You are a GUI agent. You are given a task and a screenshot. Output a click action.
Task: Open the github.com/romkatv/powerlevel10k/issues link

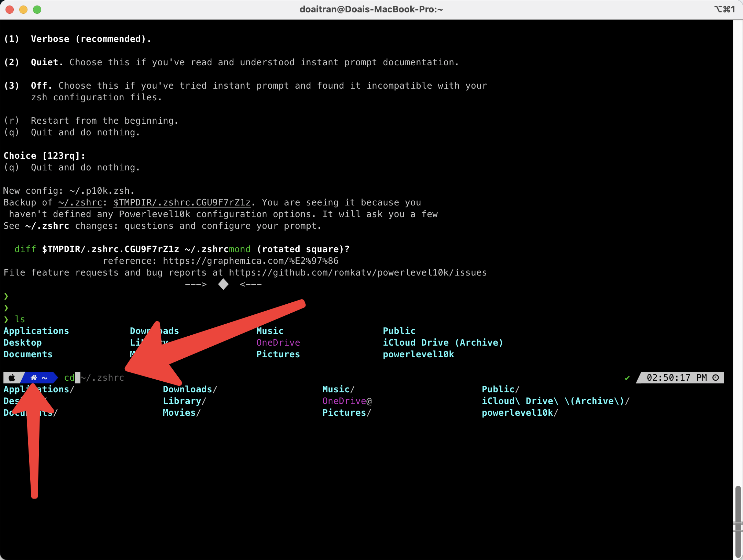(x=358, y=272)
